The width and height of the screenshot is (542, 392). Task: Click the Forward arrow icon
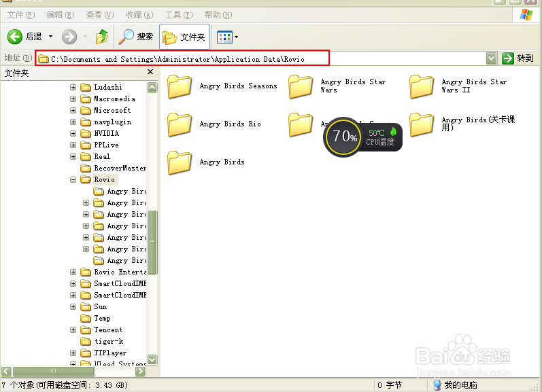(x=69, y=37)
